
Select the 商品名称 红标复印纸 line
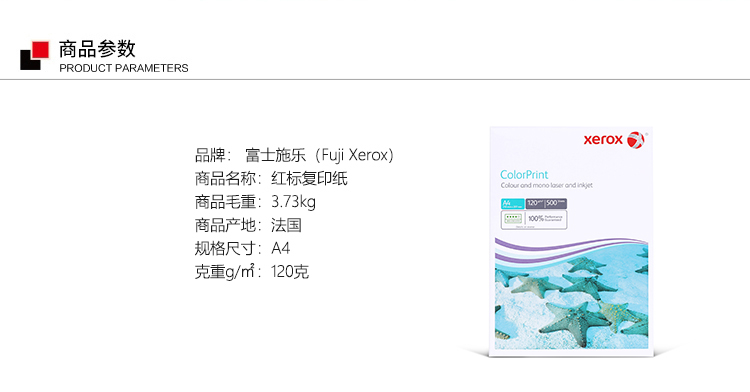coord(271,178)
